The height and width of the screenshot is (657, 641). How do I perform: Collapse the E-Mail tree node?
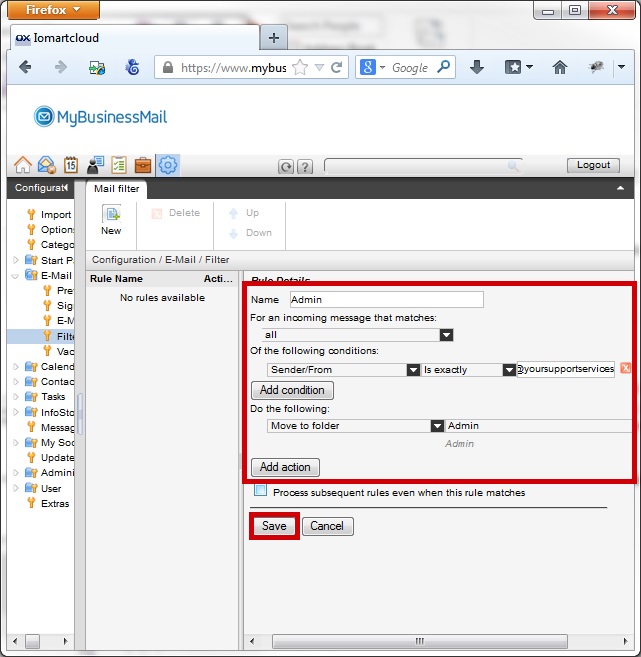tap(15, 275)
